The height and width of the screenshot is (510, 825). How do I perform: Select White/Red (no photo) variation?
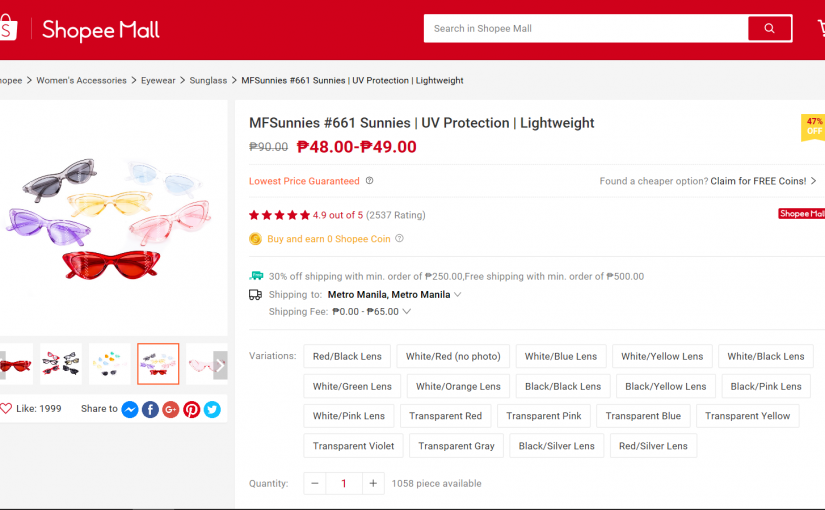pos(453,356)
